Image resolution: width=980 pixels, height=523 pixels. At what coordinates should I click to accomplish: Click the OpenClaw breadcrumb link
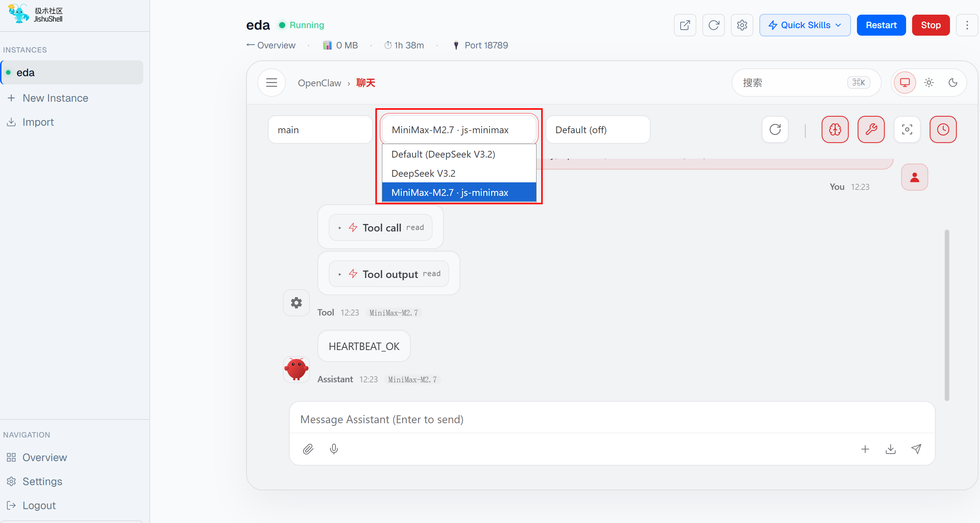point(319,83)
